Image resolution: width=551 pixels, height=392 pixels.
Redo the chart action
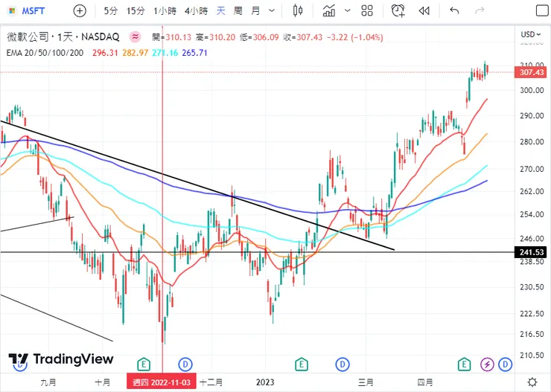pyautogui.click(x=480, y=11)
